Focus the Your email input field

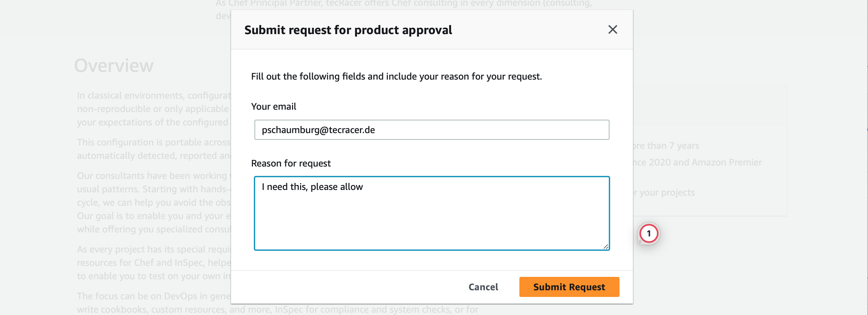432,130
